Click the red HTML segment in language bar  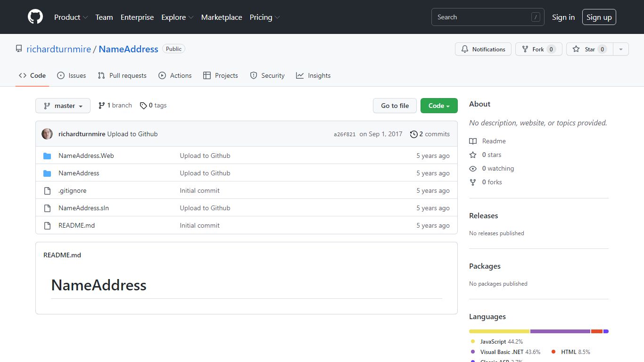[597, 331]
